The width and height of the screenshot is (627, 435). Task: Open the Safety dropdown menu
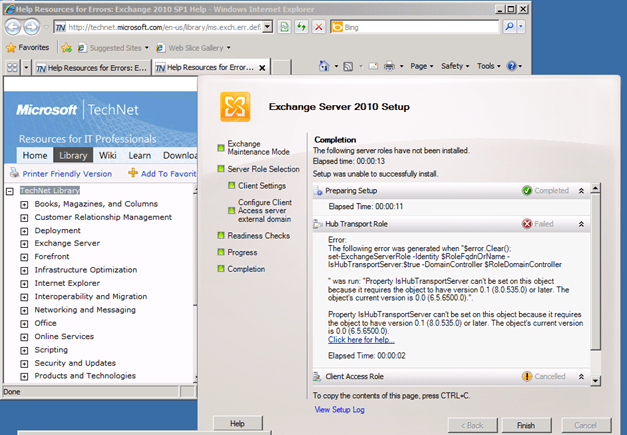coord(454,66)
